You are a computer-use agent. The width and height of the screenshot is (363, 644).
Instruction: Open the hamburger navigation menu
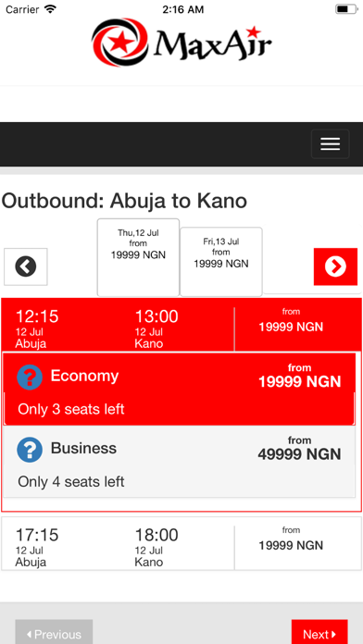point(330,143)
